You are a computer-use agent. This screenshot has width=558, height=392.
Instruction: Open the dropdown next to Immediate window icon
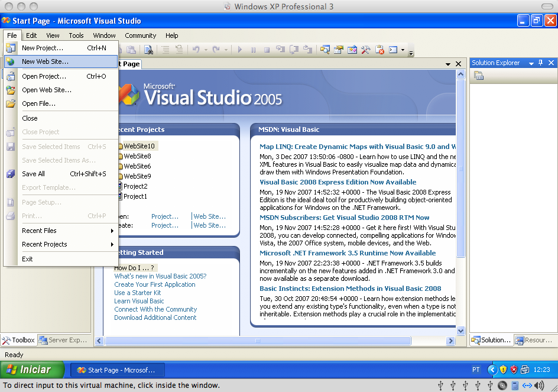[403, 50]
